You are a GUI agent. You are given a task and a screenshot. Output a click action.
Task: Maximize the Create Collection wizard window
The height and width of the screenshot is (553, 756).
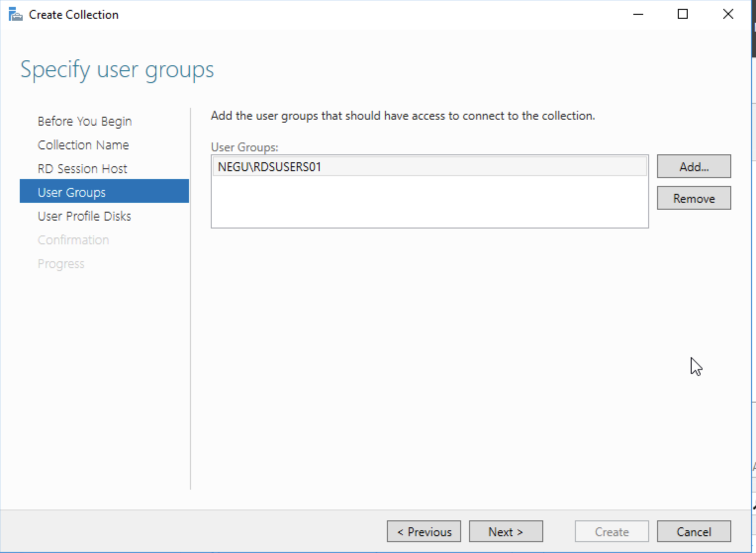click(x=682, y=14)
